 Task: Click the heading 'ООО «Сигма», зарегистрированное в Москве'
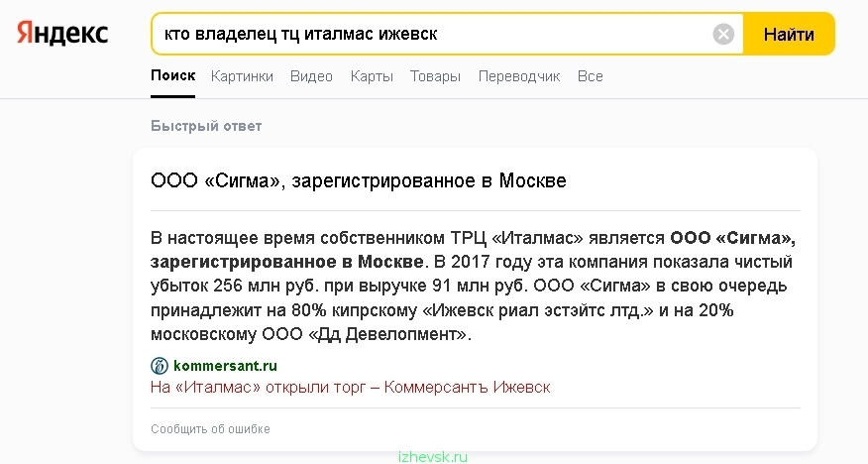[x=358, y=181]
